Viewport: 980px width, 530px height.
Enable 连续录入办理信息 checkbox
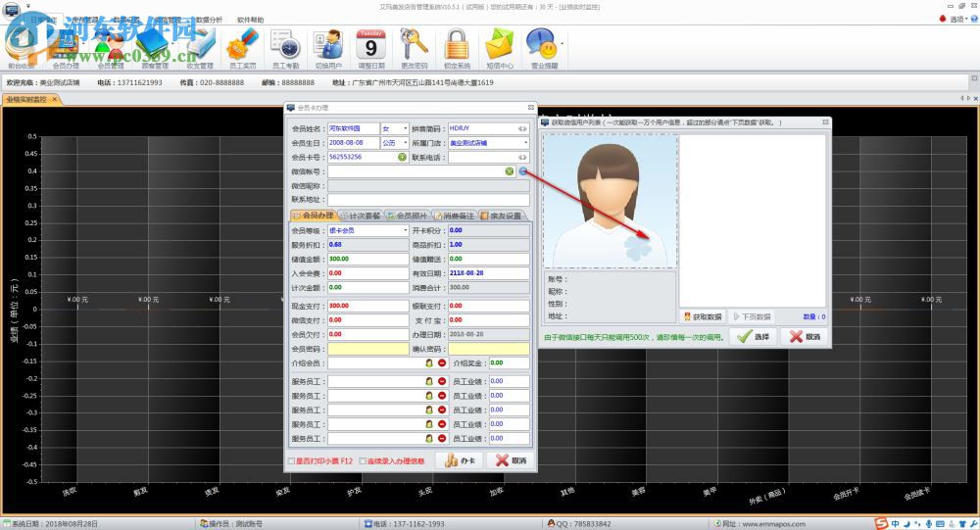(363, 460)
